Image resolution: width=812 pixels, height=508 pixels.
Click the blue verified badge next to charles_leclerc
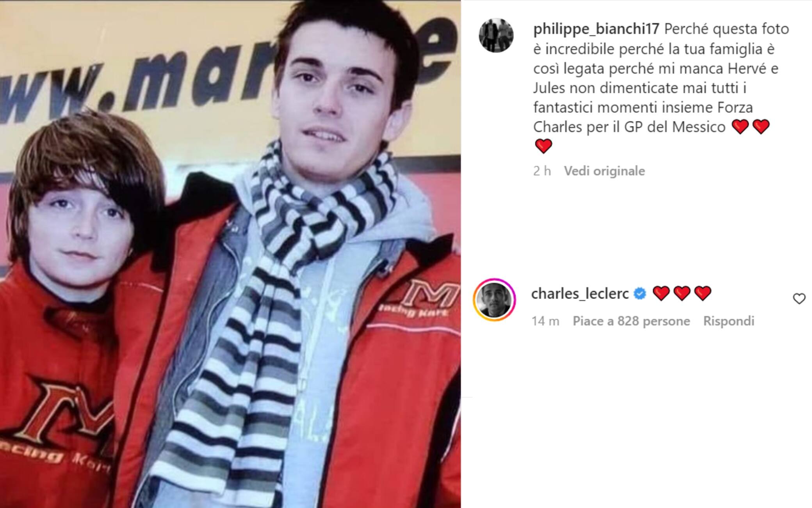coord(640,293)
